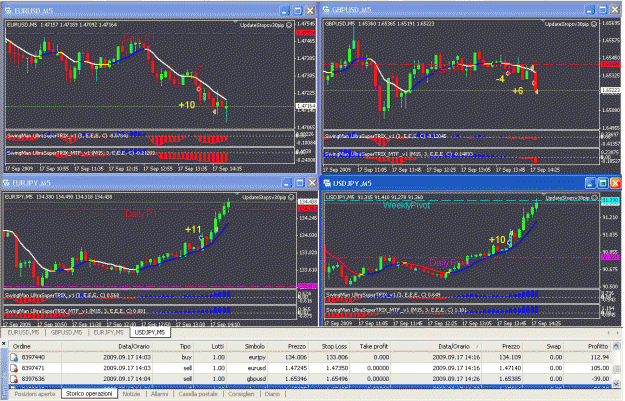Sort by the Take profit column header
This screenshot has width=625, height=401.
click(374, 347)
